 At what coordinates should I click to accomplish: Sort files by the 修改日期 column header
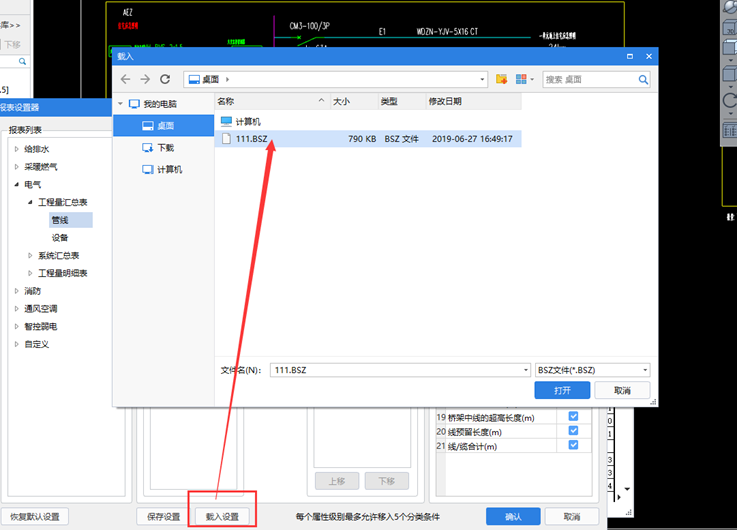click(x=445, y=101)
